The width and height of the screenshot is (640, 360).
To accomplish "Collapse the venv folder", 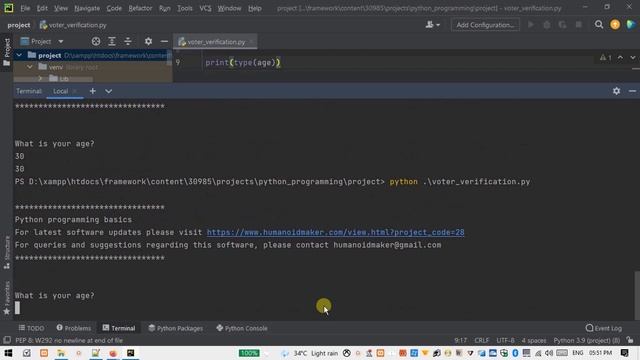I will point(30,67).
